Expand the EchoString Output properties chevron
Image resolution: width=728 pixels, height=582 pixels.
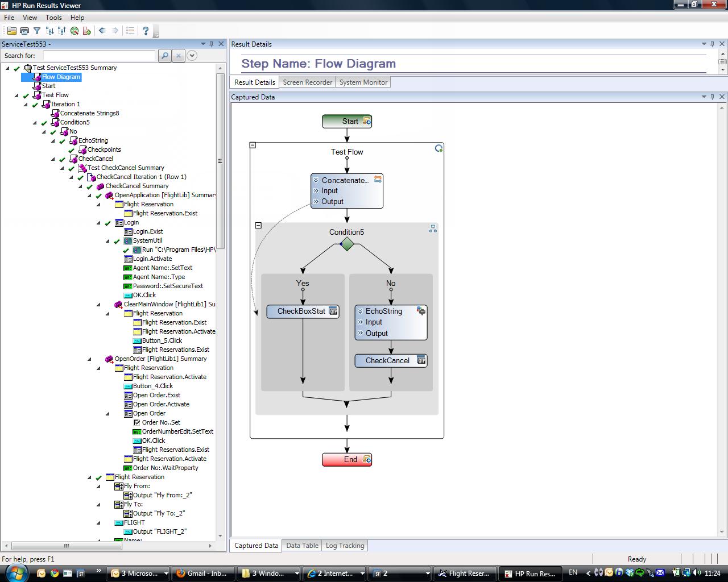click(360, 333)
